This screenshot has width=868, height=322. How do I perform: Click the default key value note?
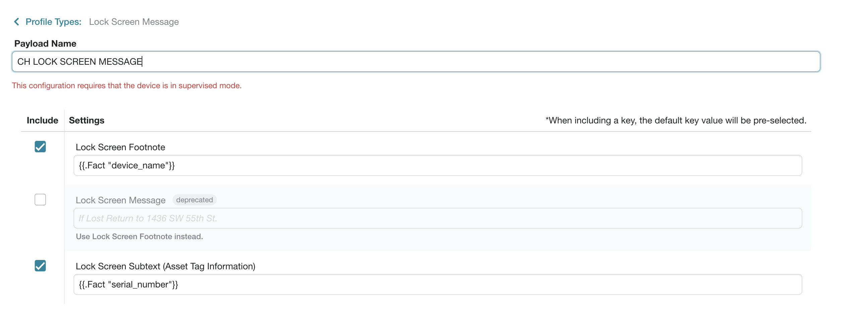tap(676, 120)
